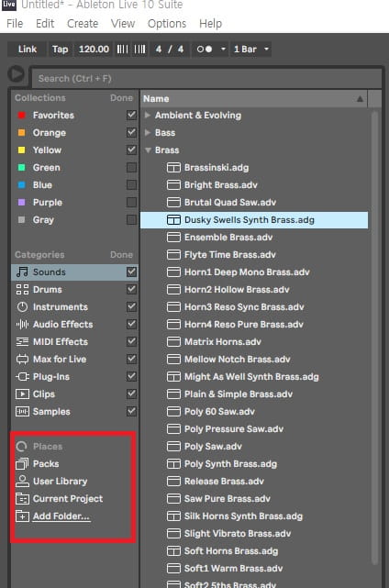Click the Dusky Swells Synth Brass rack icon
Image resolution: width=389 pixels, height=588 pixels.
pos(173,220)
